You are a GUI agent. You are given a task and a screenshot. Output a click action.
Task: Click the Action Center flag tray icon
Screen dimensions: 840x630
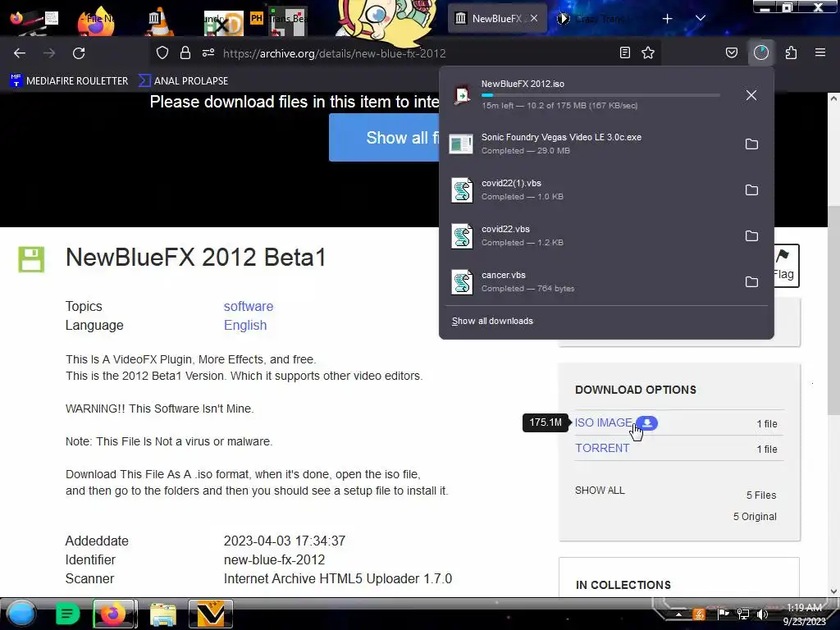(x=723, y=614)
